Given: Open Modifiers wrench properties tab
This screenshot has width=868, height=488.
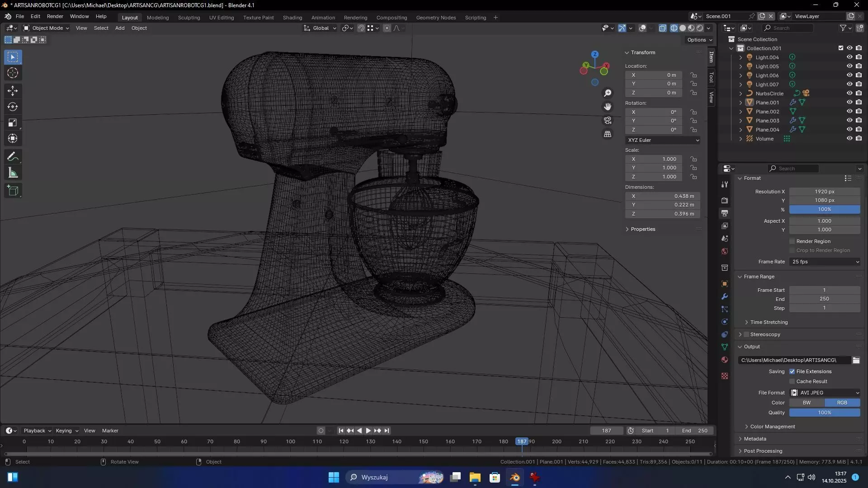Looking at the screenshot, I should [725, 297].
